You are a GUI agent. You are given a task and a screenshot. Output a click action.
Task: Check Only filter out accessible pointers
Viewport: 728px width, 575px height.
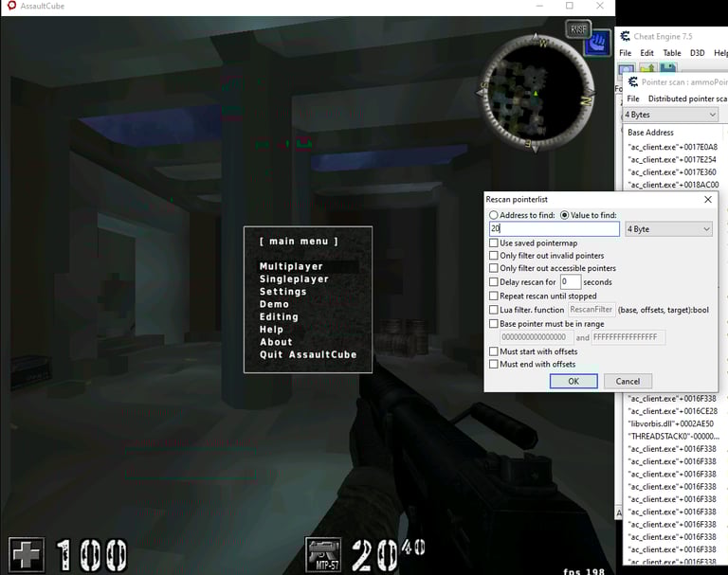494,268
